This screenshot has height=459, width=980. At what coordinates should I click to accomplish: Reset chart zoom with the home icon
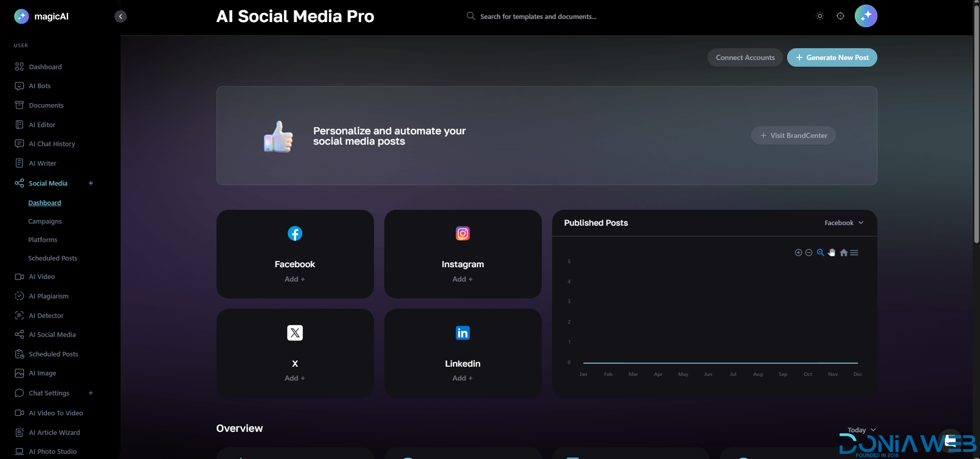(x=844, y=253)
